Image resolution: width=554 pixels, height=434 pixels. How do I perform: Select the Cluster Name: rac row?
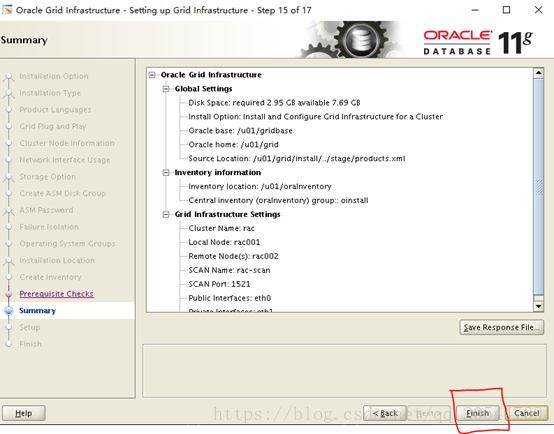[x=221, y=228]
